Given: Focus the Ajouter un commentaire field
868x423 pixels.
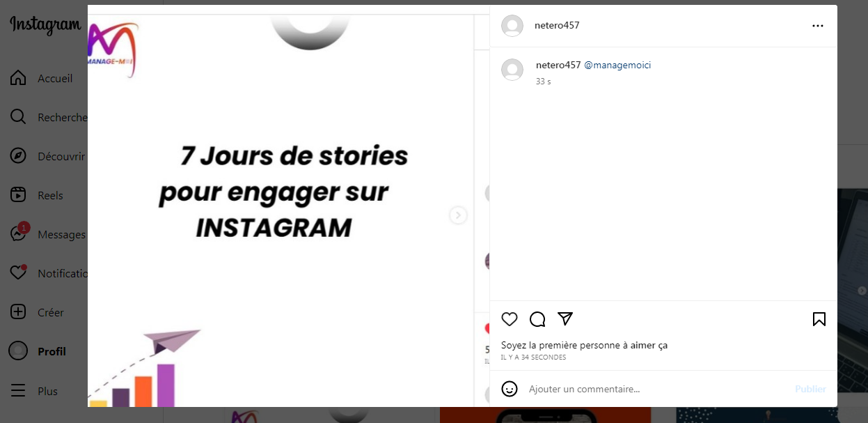Looking at the screenshot, I should tap(658, 389).
